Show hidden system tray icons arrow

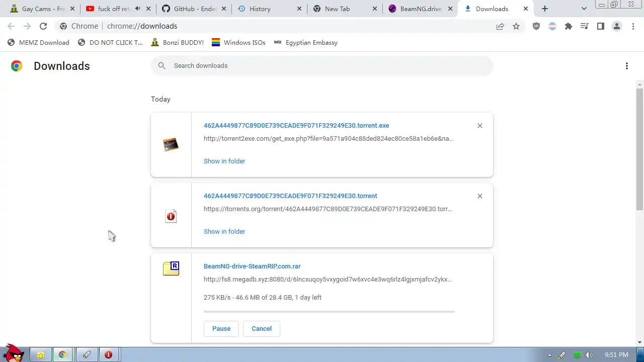click(x=549, y=355)
